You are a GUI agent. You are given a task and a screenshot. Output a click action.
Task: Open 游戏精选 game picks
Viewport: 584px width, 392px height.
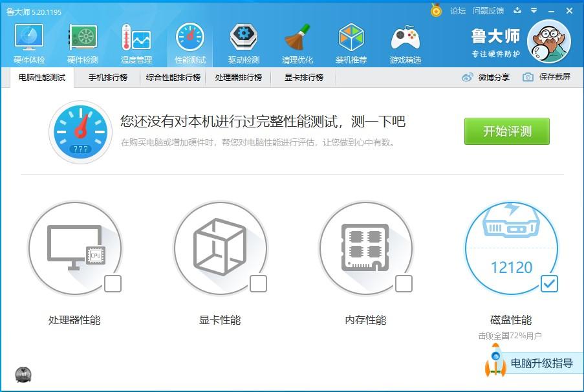click(x=404, y=42)
